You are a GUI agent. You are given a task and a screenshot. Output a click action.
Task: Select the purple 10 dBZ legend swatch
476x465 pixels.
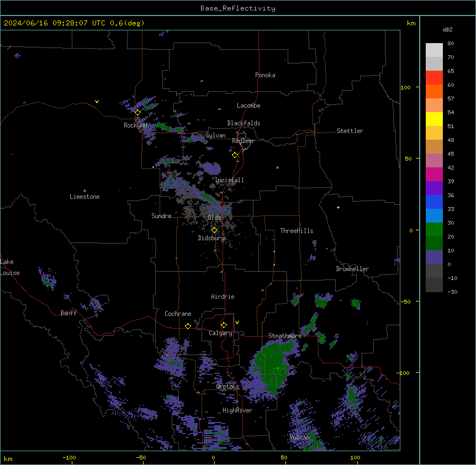pos(434,257)
